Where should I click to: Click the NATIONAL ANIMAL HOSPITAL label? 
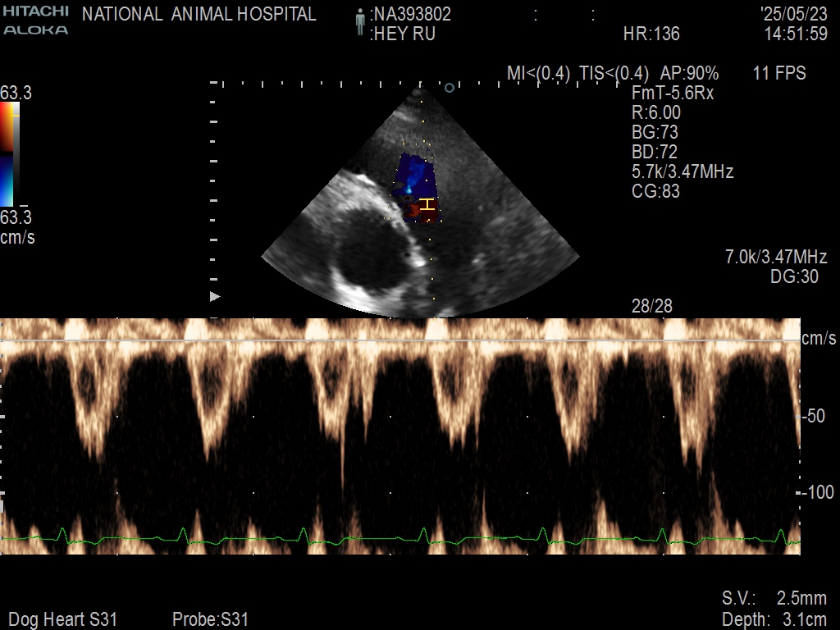[199, 15]
